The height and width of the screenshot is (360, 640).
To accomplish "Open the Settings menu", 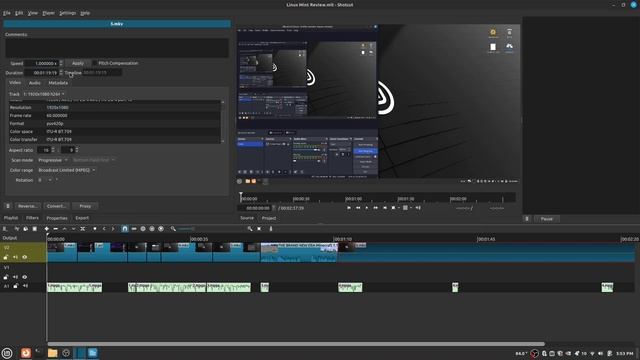I will click(67, 13).
